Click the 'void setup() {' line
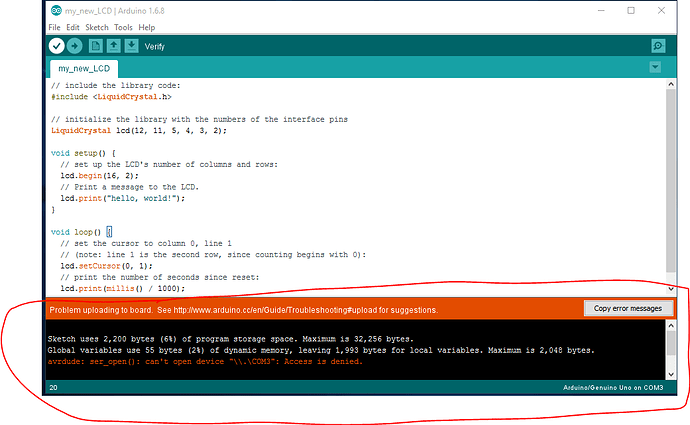The height and width of the screenshot is (425, 690). tap(83, 153)
